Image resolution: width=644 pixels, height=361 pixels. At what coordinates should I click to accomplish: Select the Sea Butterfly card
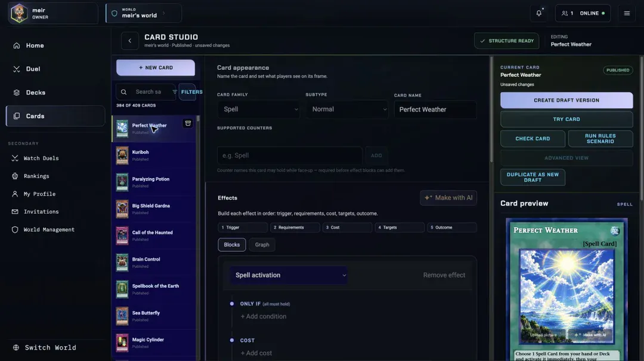click(x=154, y=316)
